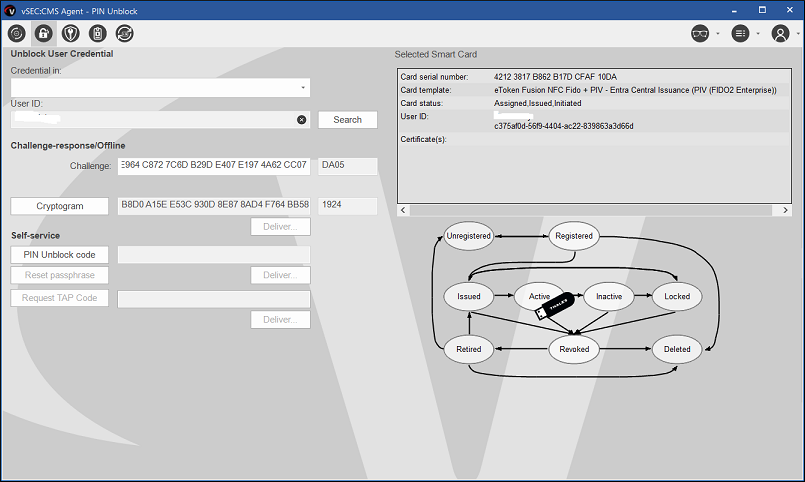This screenshot has height=482, width=805.
Task: Select the User ID GUID text
Action: point(564,126)
